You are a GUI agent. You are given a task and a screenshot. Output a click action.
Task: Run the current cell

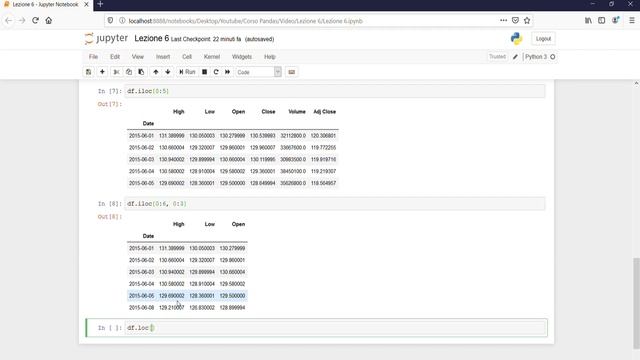pos(187,72)
